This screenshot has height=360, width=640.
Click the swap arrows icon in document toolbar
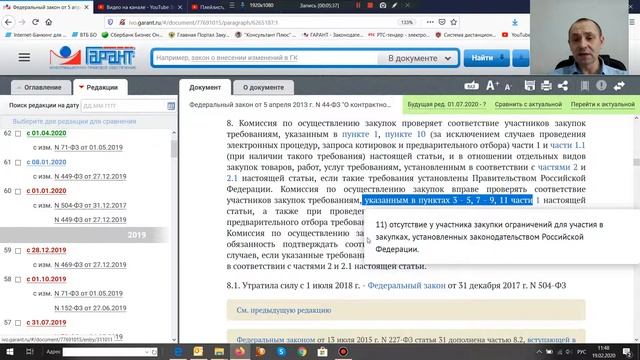(x=619, y=86)
